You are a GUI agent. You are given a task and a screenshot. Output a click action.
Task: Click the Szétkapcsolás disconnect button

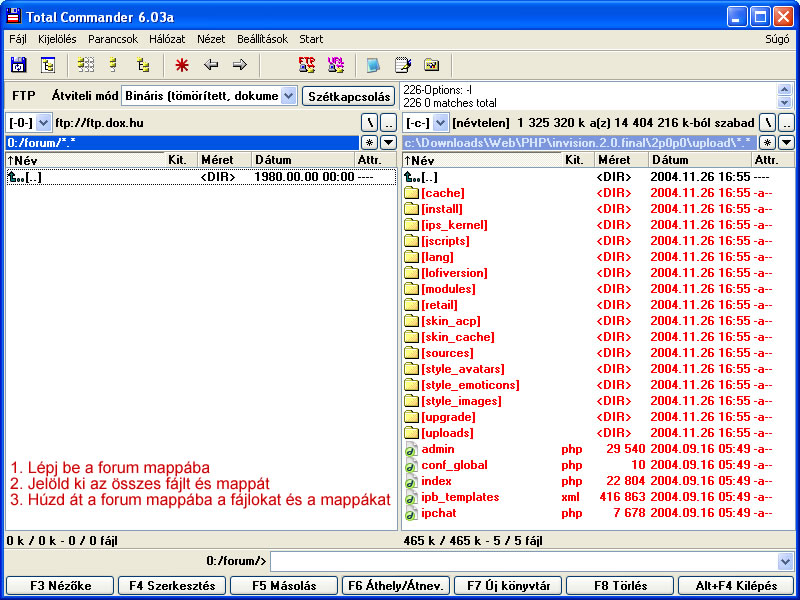pyautogui.click(x=348, y=96)
